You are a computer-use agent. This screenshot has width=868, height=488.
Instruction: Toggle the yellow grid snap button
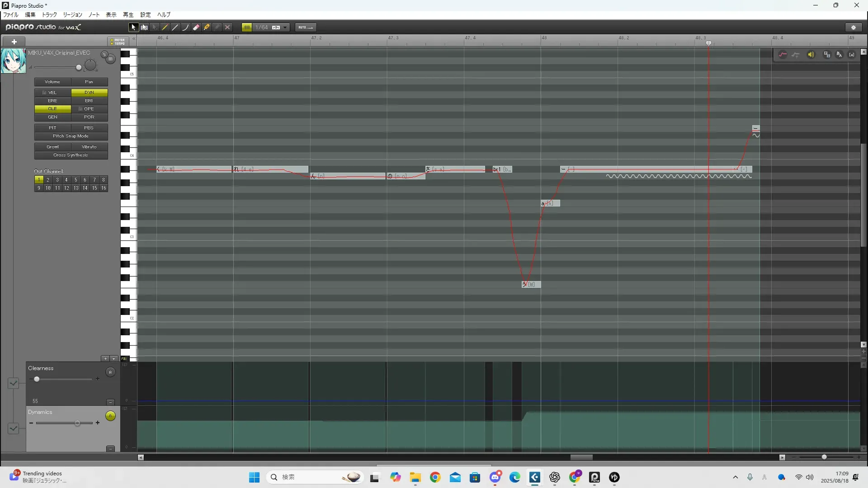(246, 28)
